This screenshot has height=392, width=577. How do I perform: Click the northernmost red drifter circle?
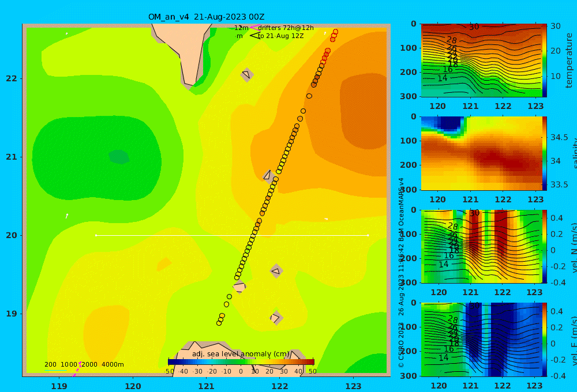click(x=335, y=32)
